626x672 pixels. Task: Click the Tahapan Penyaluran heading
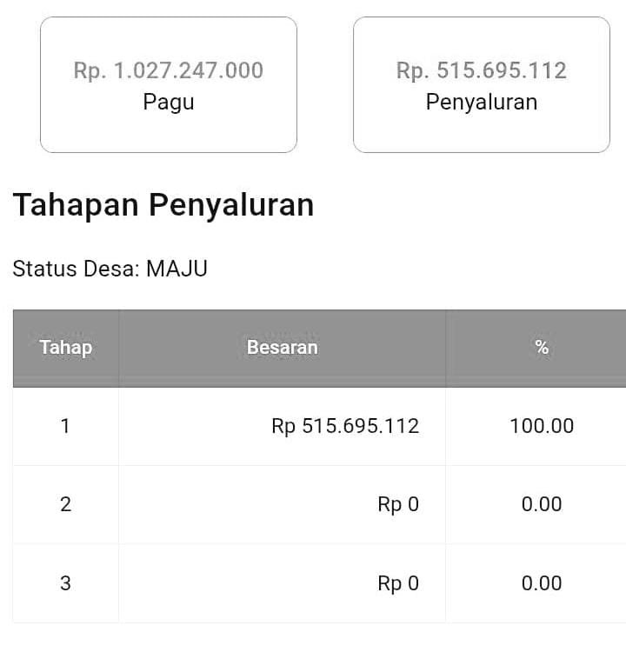[x=163, y=205]
